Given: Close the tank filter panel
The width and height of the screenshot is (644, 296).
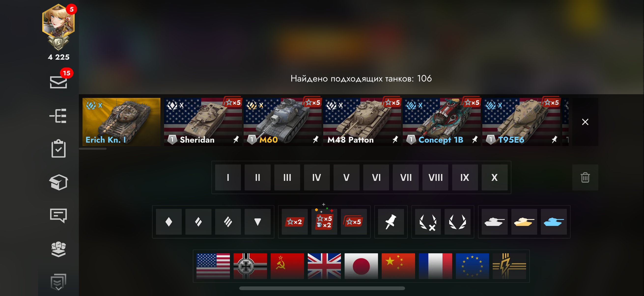Looking at the screenshot, I should (x=585, y=122).
